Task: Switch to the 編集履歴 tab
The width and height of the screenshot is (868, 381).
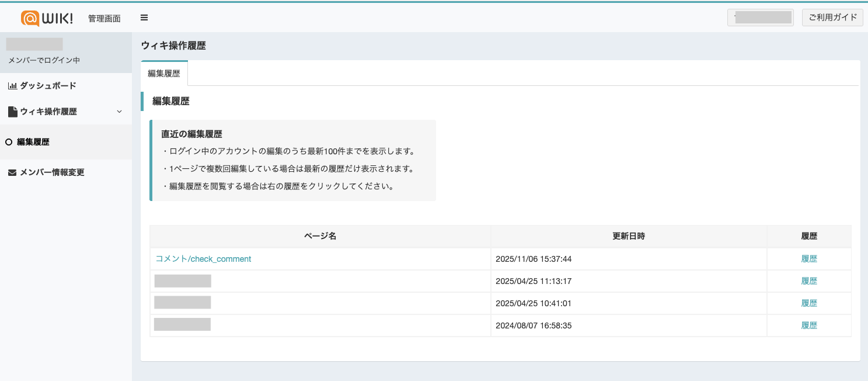Action: pos(164,74)
